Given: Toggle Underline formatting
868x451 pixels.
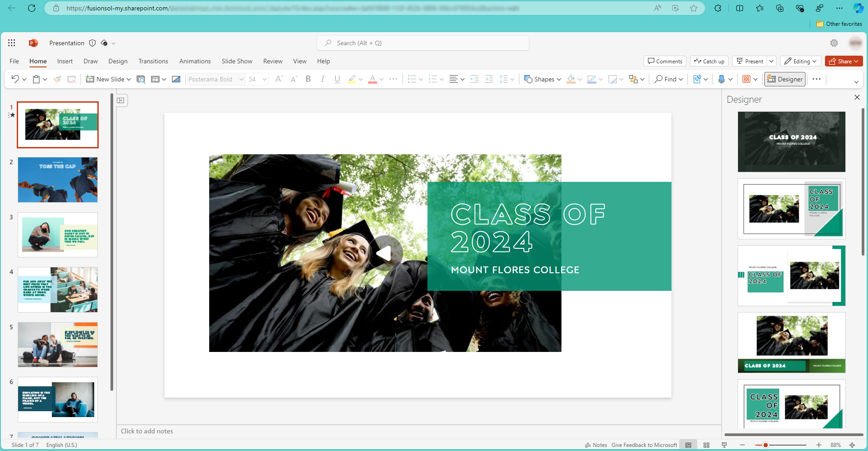Looking at the screenshot, I should [x=337, y=79].
